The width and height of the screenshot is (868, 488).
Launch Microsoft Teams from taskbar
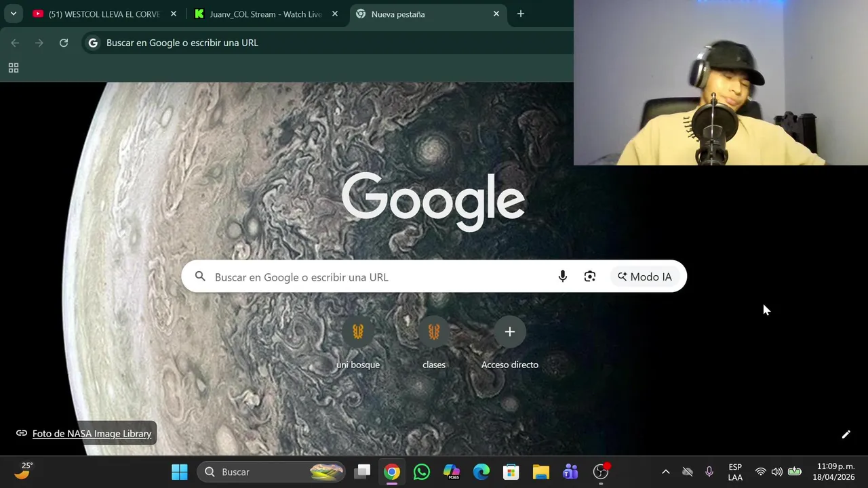[571, 472]
